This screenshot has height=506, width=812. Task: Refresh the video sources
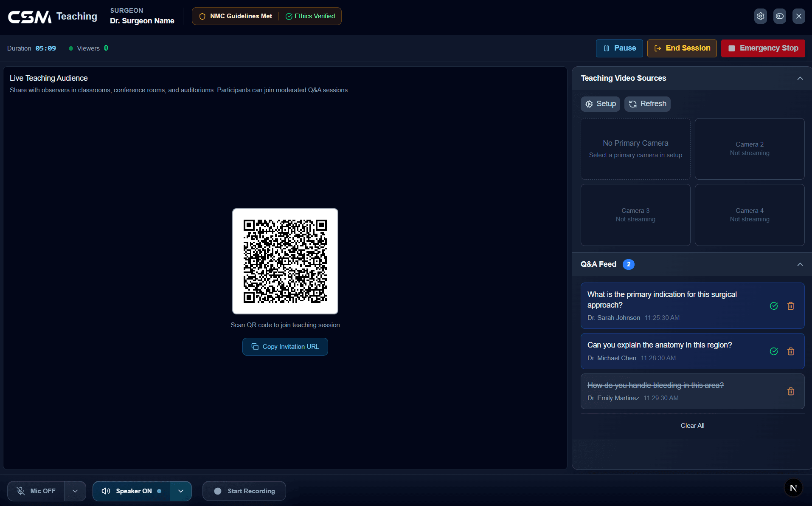(647, 104)
